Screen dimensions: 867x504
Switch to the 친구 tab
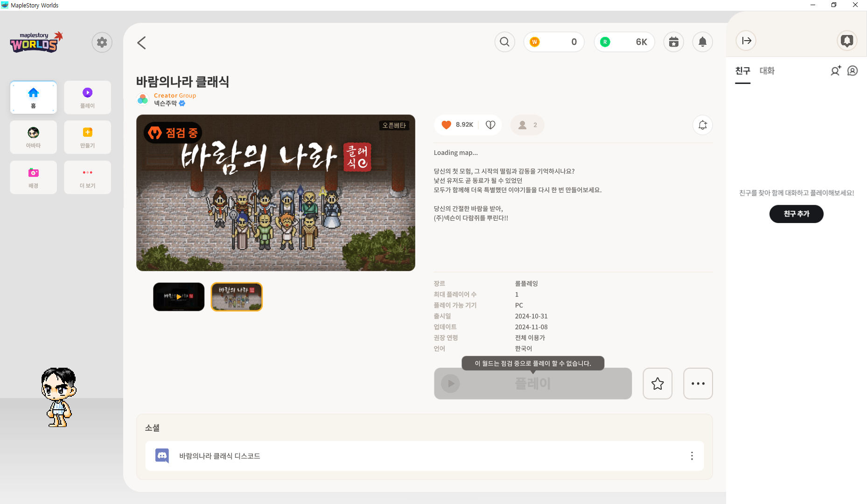(742, 71)
